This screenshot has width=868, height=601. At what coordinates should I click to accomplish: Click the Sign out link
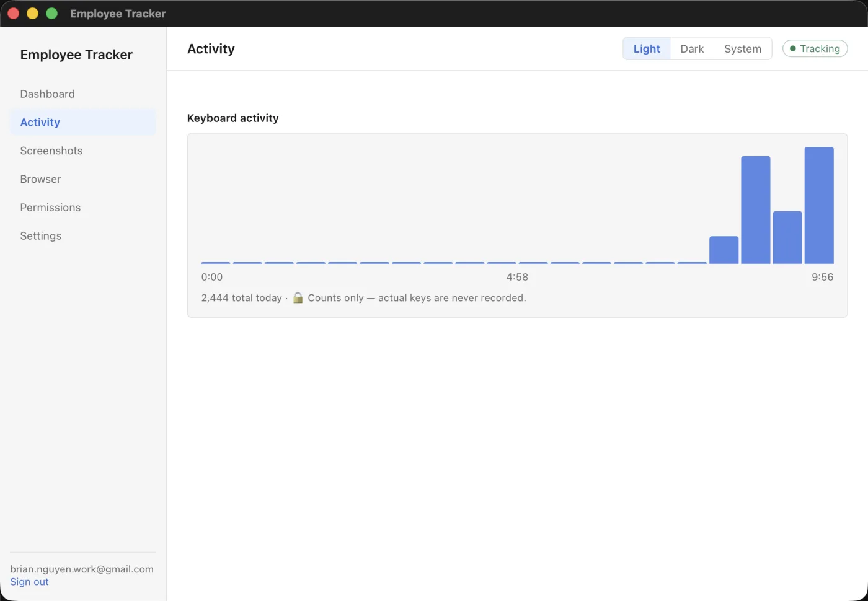point(29,582)
